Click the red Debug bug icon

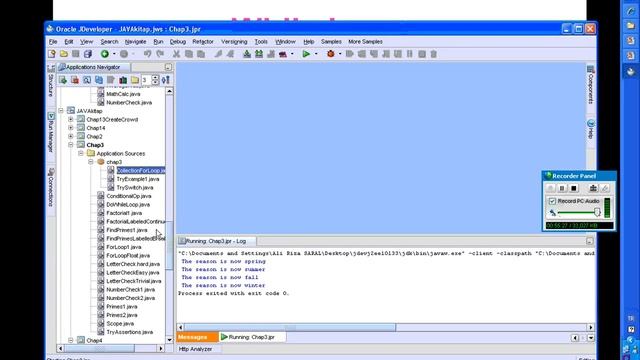tap(331, 54)
